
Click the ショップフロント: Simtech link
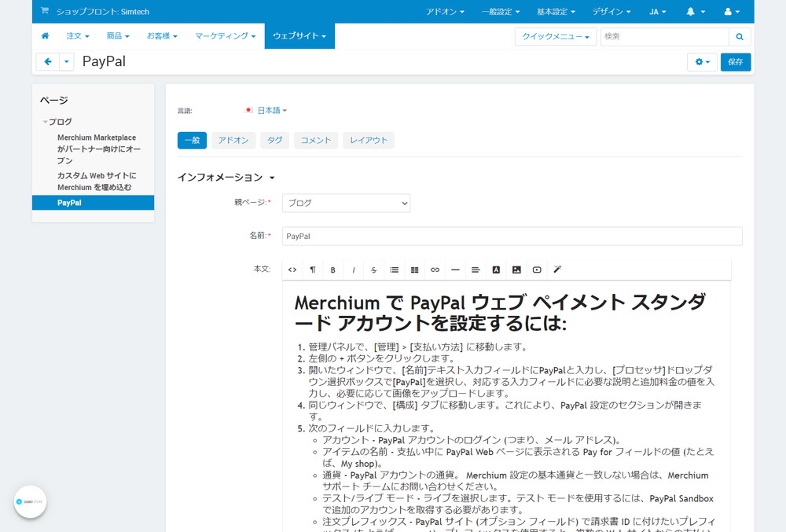point(103,12)
